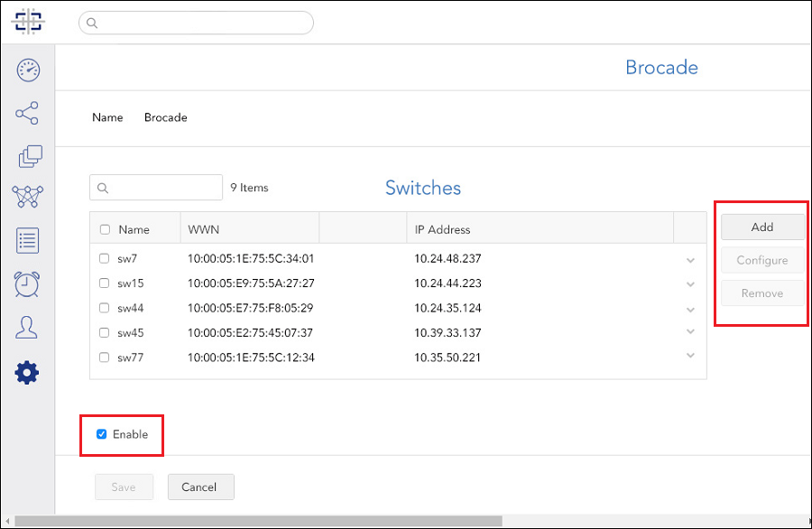The height and width of the screenshot is (529, 812).
Task: Select the network topology mesh icon
Action: 27,197
